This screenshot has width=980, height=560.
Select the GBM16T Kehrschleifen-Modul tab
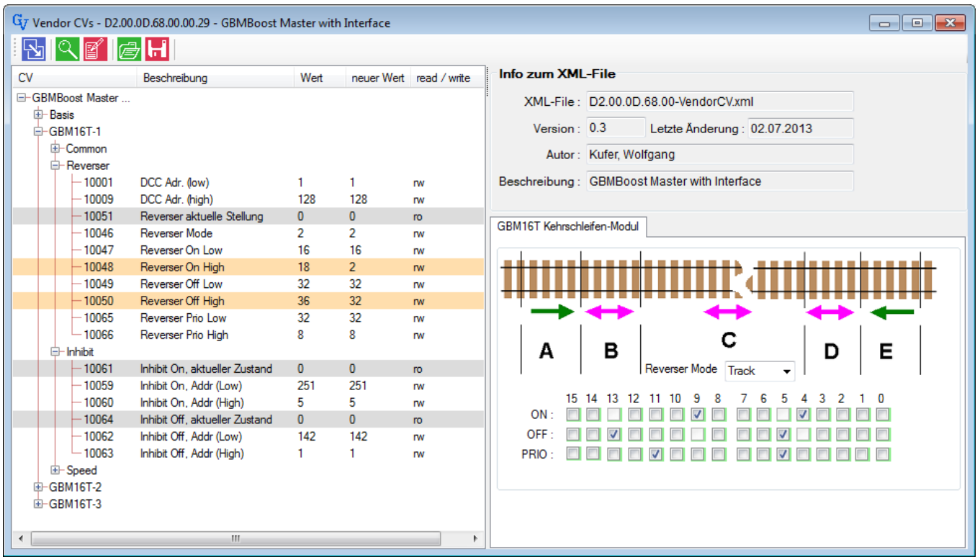(568, 227)
